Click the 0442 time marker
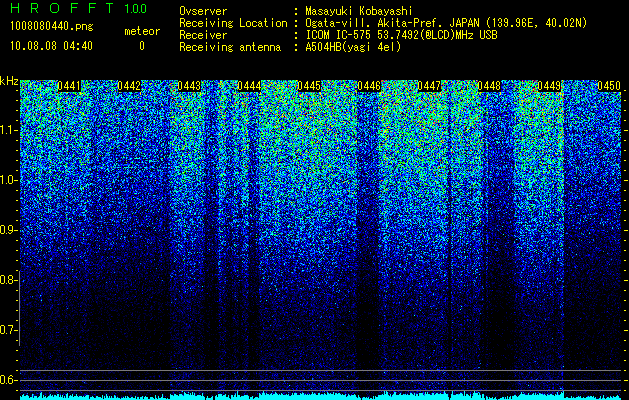The image size is (629, 400). (x=129, y=86)
